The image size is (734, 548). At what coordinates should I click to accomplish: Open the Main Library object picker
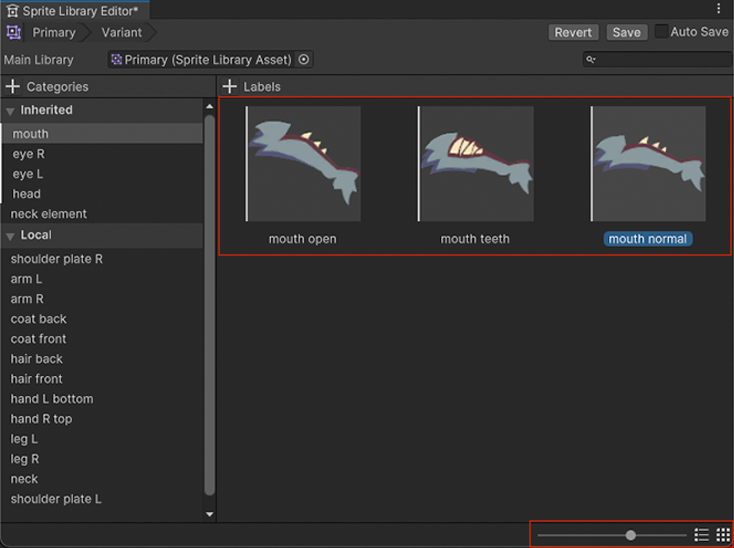point(304,60)
